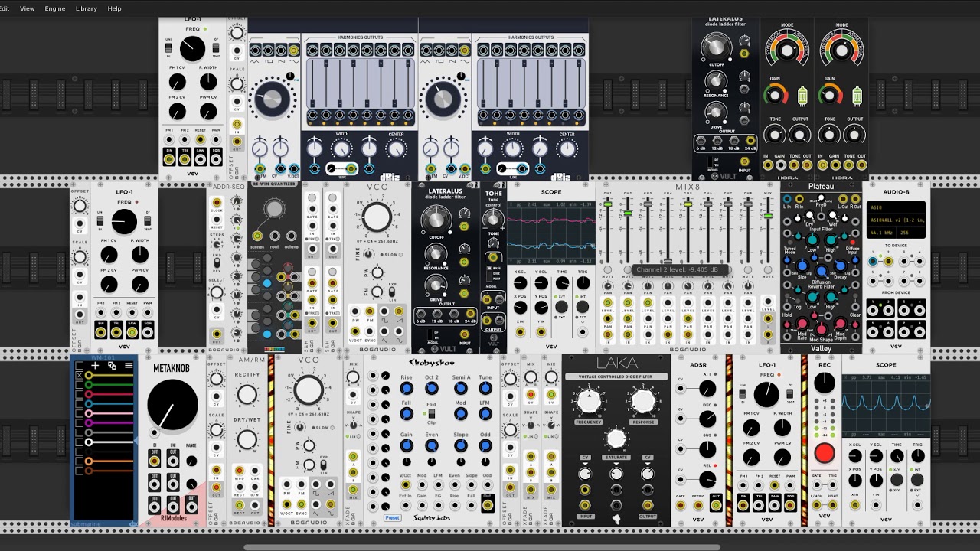980x551 pixels.
Task: Click the horizontal scrollbar at the bottom
Action: pyautogui.click(x=481, y=547)
